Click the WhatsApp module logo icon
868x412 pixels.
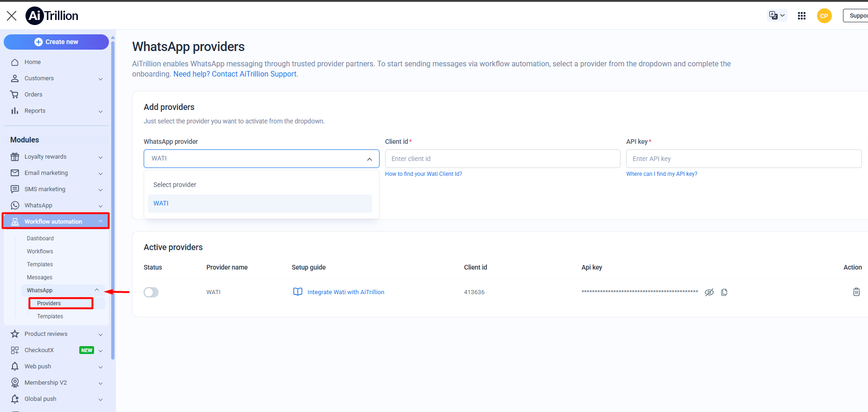pos(15,206)
